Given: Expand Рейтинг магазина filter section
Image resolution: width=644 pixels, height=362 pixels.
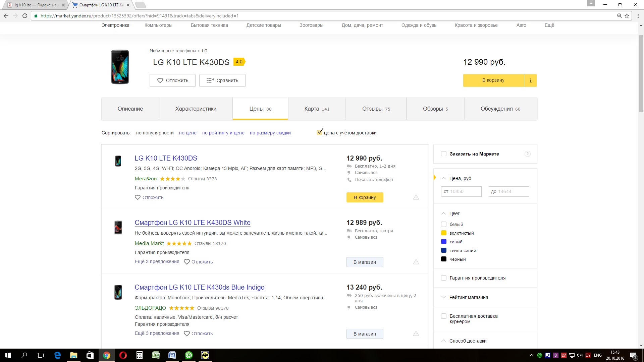Looking at the screenshot, I should click(443, 297).
